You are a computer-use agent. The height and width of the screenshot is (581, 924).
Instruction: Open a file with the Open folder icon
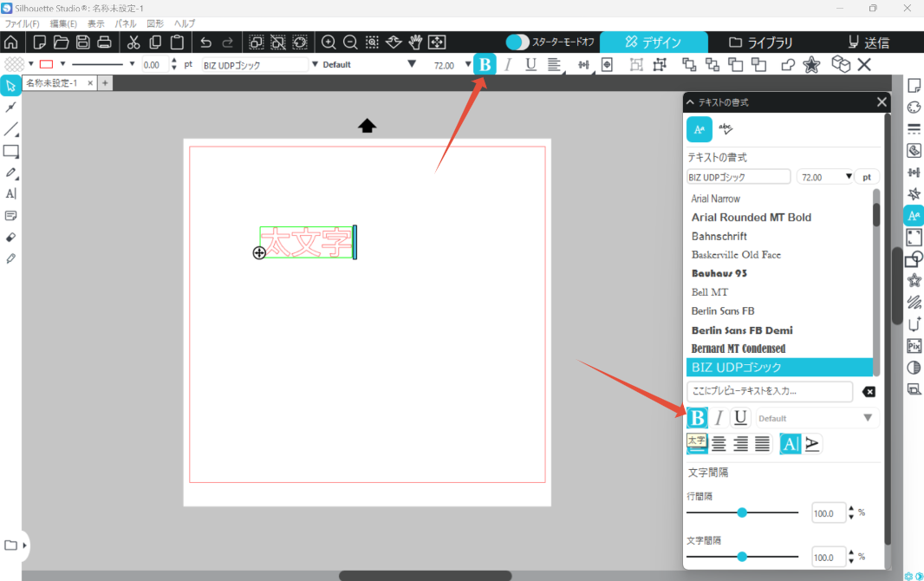61,42
